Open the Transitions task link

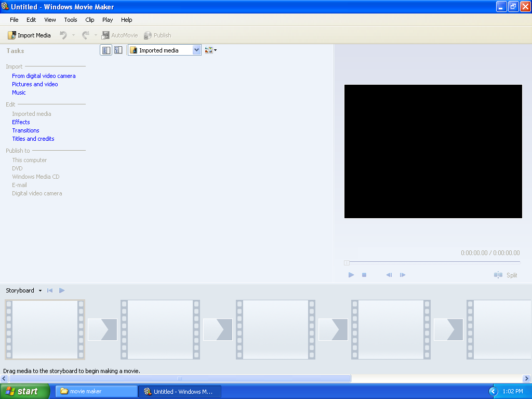26,130
